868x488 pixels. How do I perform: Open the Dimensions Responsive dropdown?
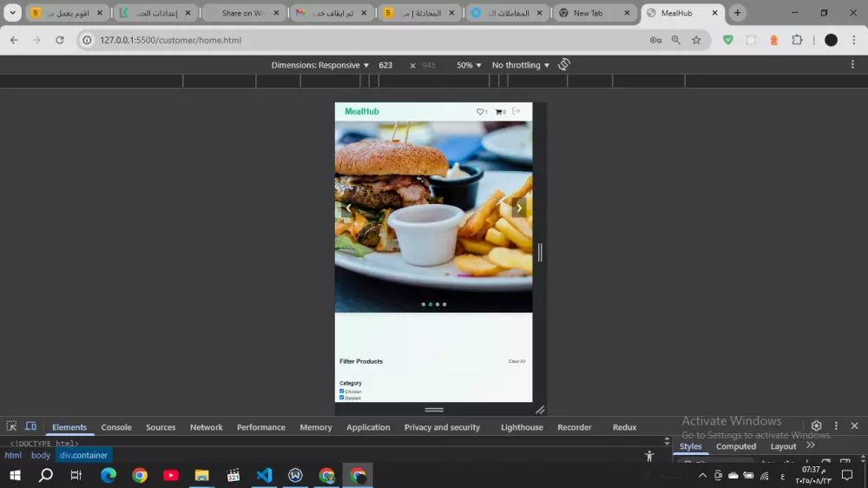(320, 65)
